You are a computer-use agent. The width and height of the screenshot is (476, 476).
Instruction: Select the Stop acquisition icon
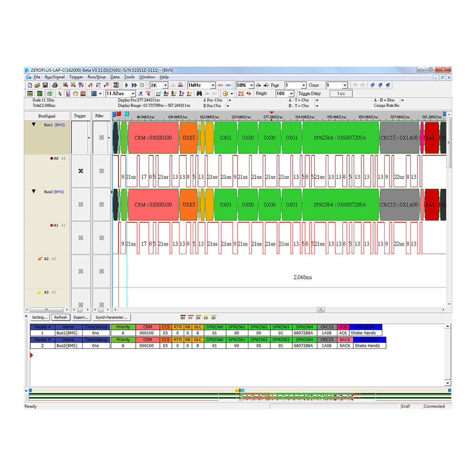pos(141,85)
